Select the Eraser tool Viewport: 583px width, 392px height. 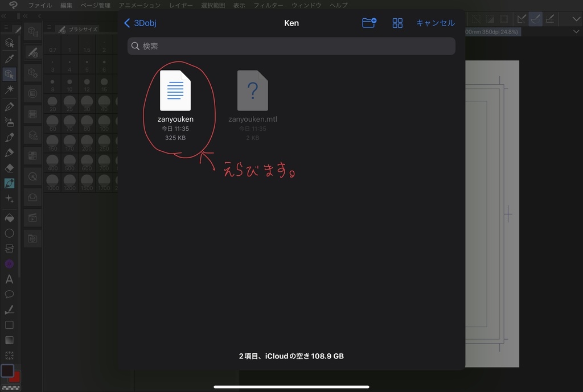[9, 168]
